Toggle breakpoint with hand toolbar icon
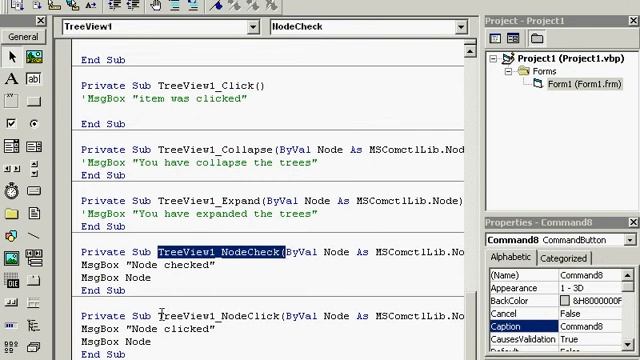640x360 pixels. point(156,5)
